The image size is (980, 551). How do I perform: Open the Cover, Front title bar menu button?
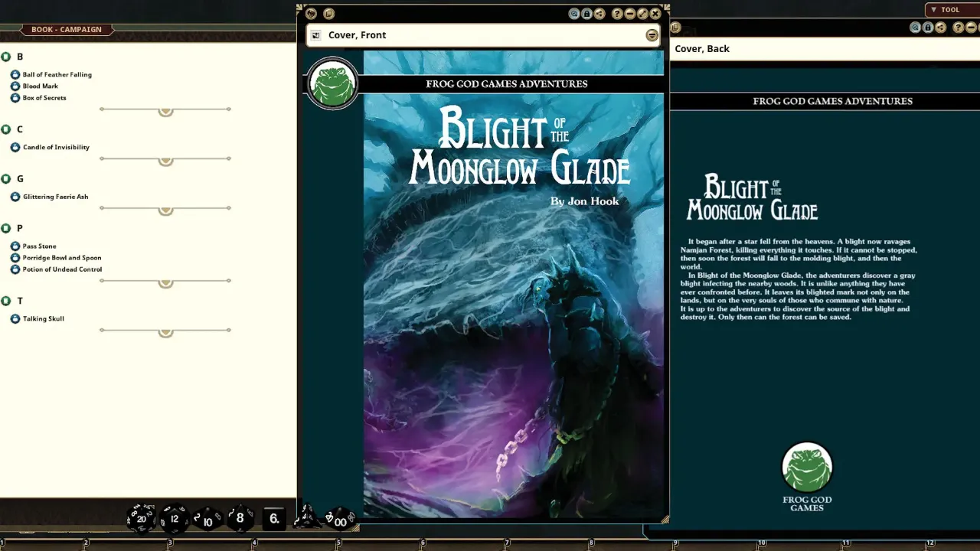point(652,35)
